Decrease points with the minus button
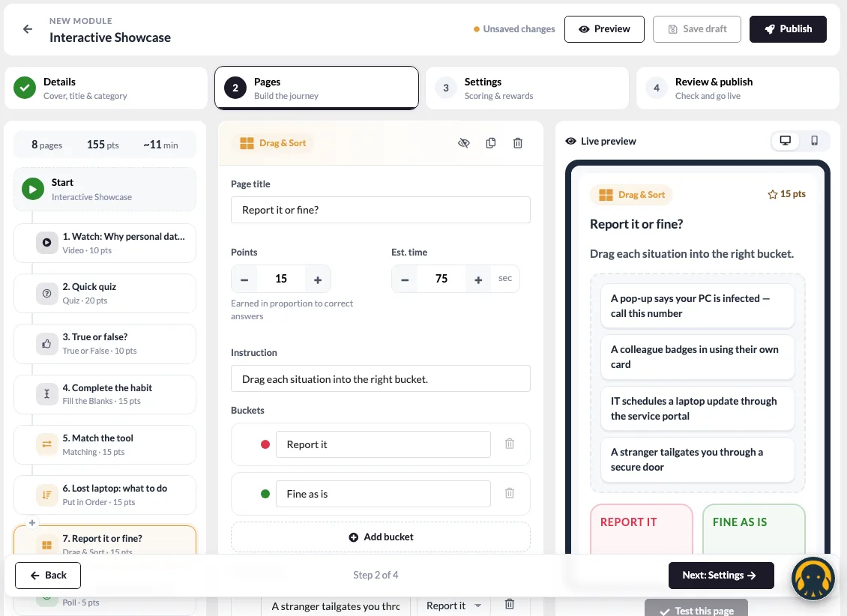The height and width of the screenshot is (616, 847). pyautogui.click(x=244, y=279)
